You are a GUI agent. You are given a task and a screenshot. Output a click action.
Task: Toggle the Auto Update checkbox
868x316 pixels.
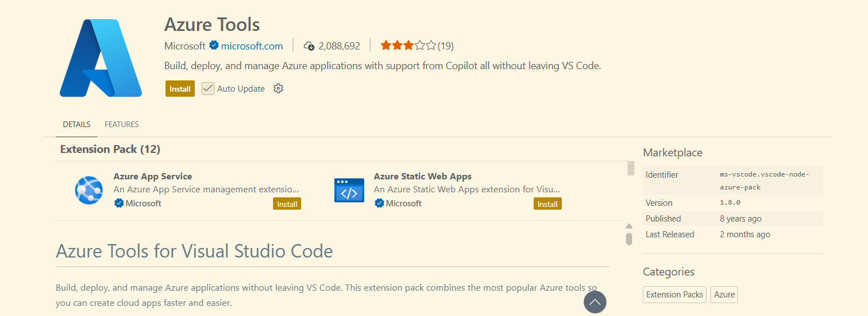pyautogui.click(x=208, y=88)
